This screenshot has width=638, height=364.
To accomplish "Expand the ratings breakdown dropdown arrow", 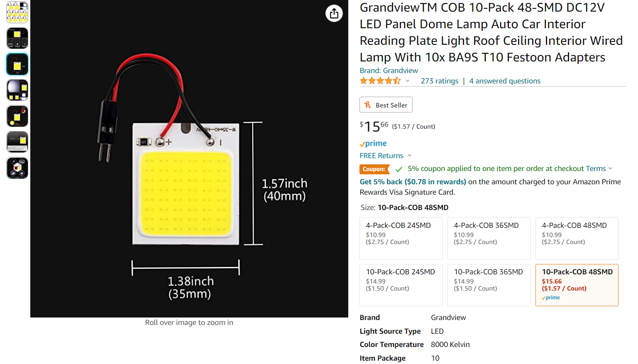I will (x=407, y=81).
